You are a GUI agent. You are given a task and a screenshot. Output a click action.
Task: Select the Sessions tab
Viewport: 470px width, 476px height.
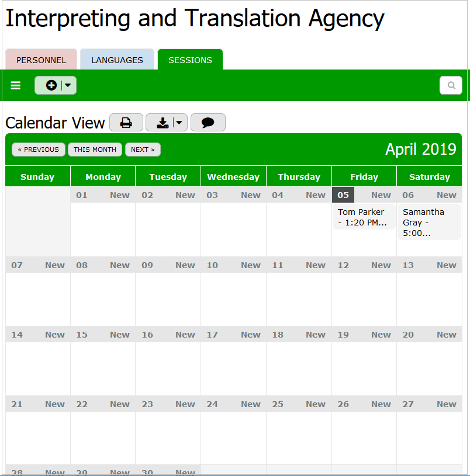pos(190,60)
